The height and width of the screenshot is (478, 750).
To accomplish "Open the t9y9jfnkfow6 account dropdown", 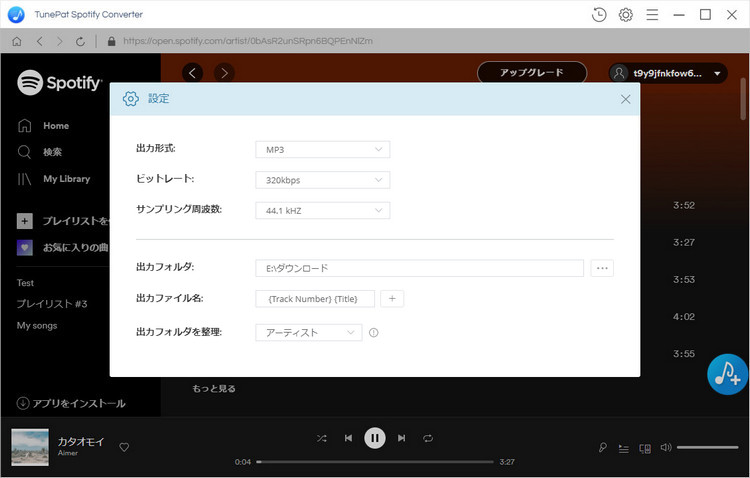I will (x=668, y=73).
